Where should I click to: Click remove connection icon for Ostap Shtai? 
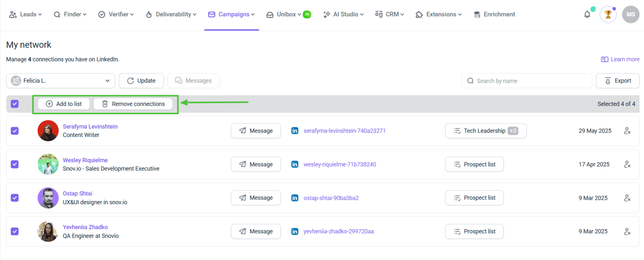[627, 198]
